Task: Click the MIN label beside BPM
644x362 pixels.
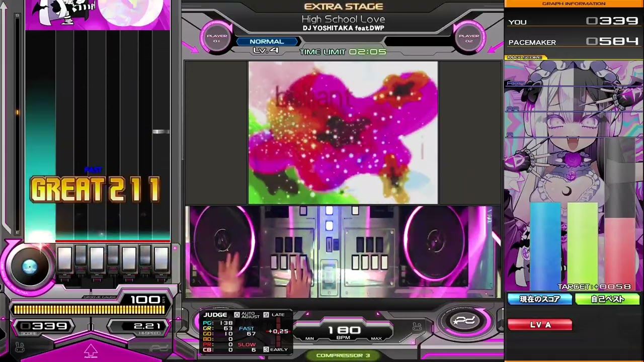Action: click(309, 338)
